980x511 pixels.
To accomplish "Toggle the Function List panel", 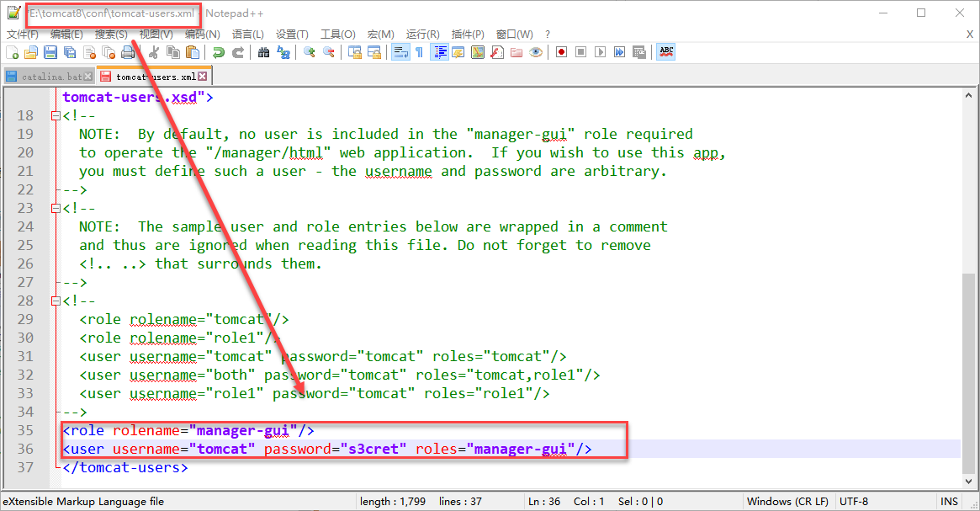I will tap(497, 52).
